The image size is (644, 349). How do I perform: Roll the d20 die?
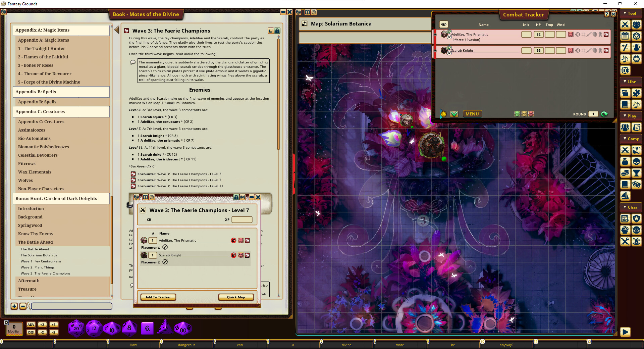pyautogui.click(x=76, y=328)
